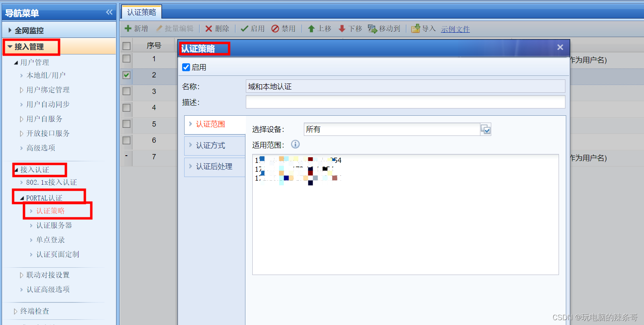Viewport: 644px width, 325px height.
Task: Check the checkbox for row 3
Action: 127,91
